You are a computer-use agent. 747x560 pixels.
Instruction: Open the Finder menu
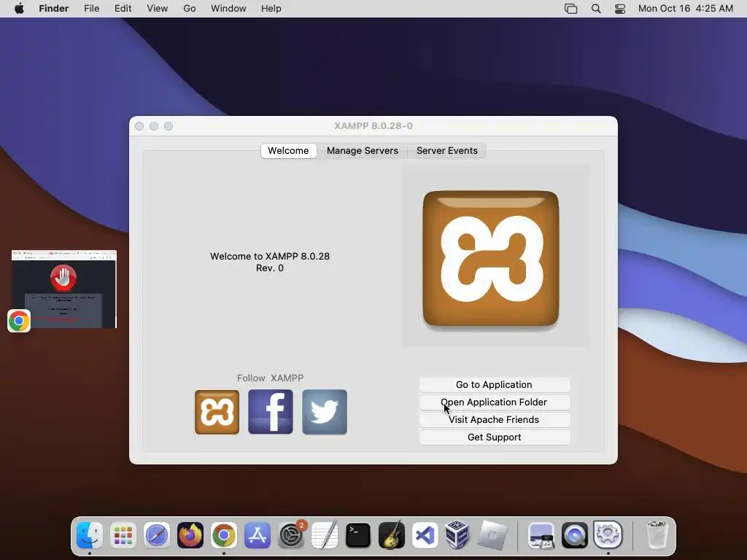[x=54, y=9]
